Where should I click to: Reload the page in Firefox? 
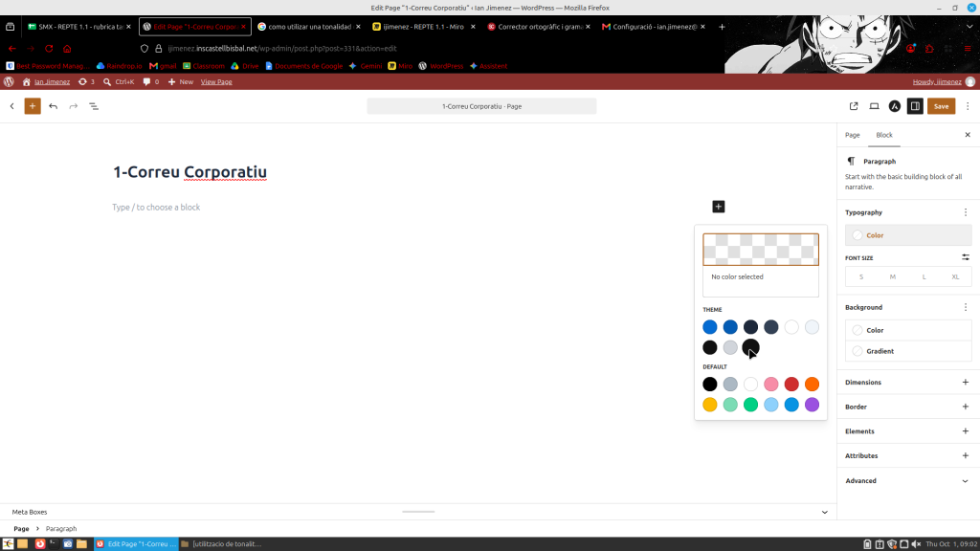coord(49,48)
